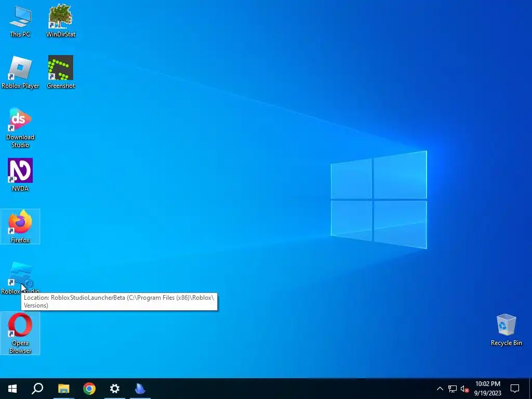This screenshot has width=532, height=399.
Task: Open the Windows Start menu
Action: pos(12,389)
